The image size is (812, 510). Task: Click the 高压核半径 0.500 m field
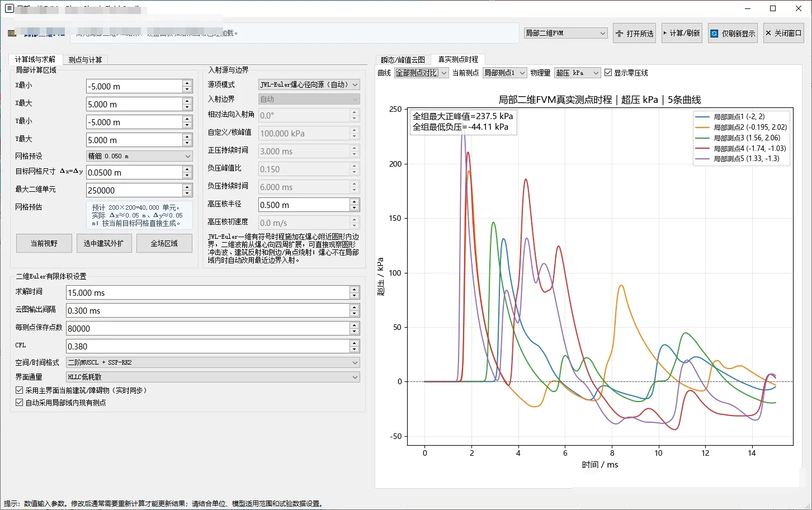304,205
